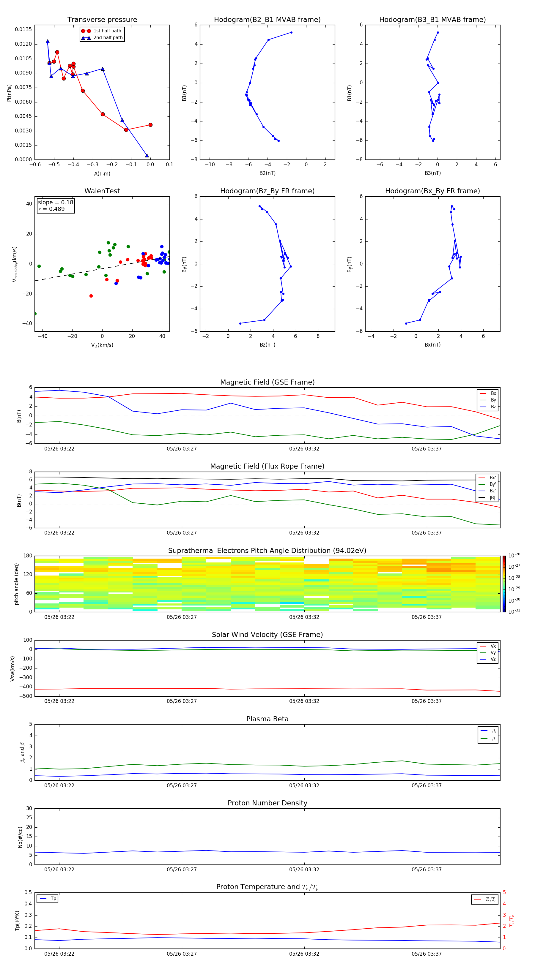Click the 'Vsw(km/s)' axis label
Image resolution: width=535 pixels, height=980 pixels.
click(12, 668)
